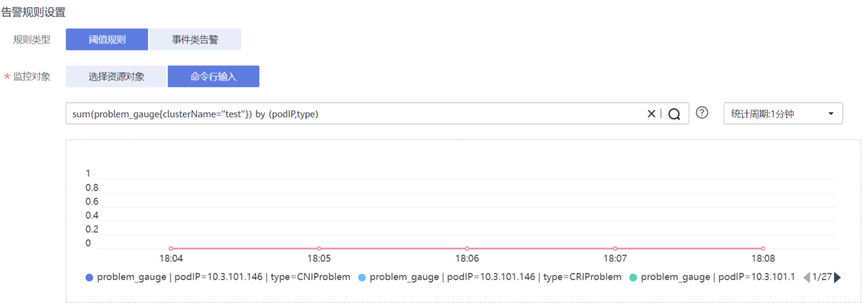Open the 统计周期 1分钟 dropdown
The width and height of the screenshot is (868, 303).
pyautogui.click(x=783, y=113)
